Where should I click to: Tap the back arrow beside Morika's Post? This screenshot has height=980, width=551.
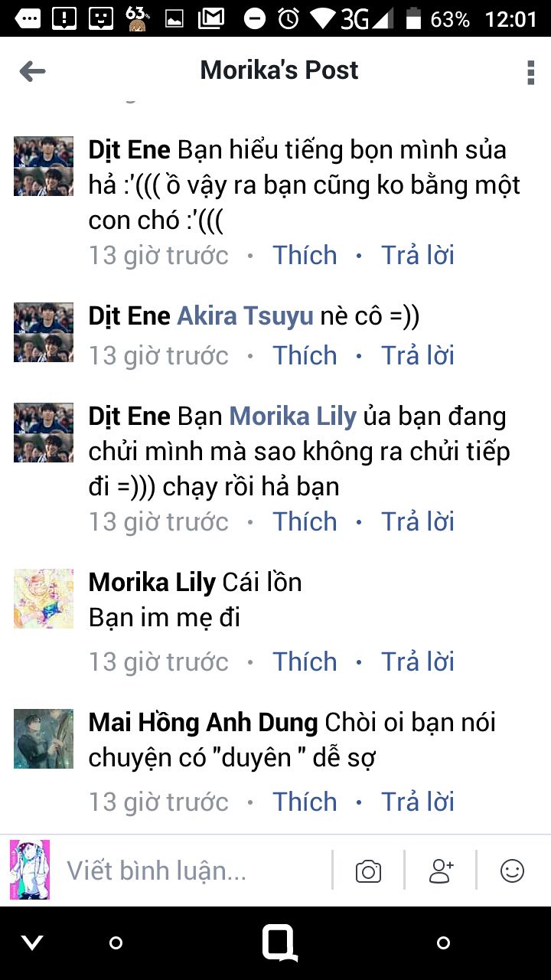click(32, 71)
